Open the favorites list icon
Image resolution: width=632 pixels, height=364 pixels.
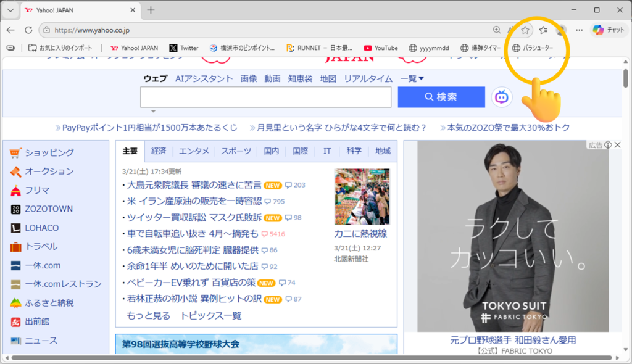(x=543, y=30)
